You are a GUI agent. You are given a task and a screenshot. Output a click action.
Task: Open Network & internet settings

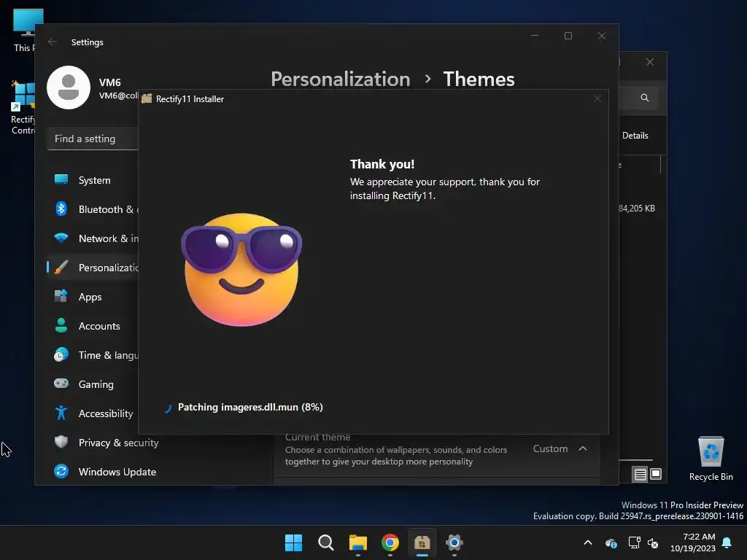pos(93,238)
